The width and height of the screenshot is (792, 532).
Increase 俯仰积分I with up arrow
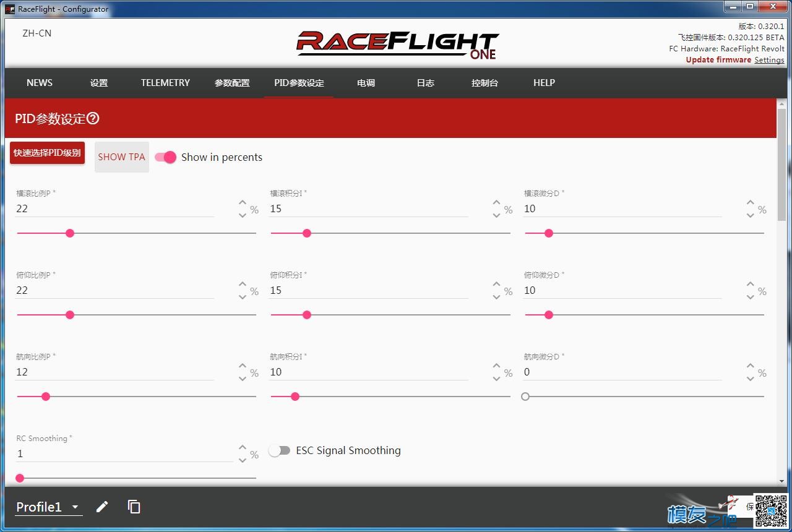pyautogui.click(x=496, y=284)
